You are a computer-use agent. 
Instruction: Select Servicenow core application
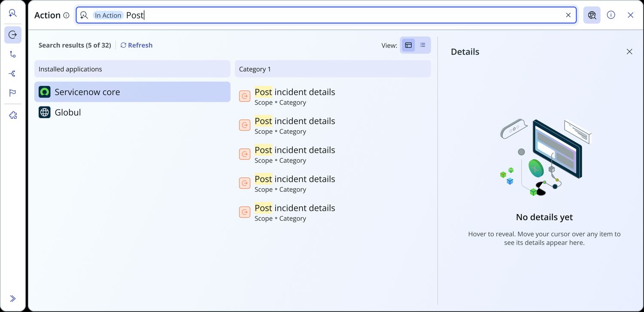[132, 92]
